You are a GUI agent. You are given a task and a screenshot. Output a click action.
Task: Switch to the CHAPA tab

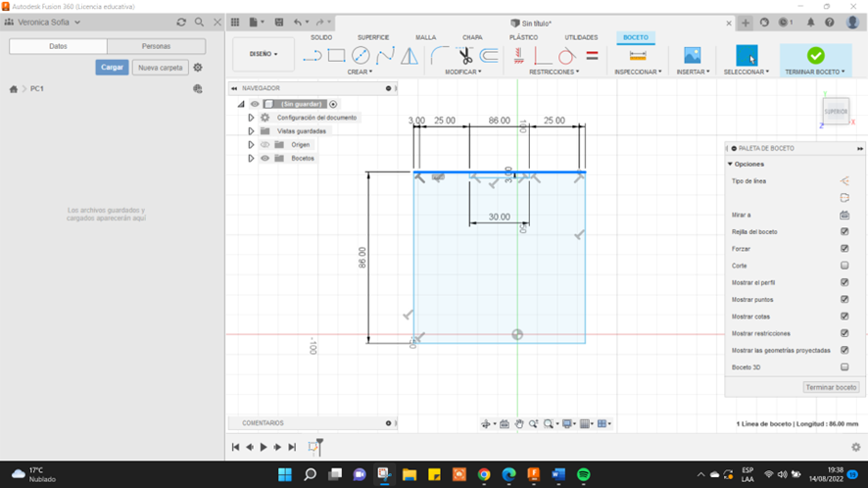pos(472,37)
